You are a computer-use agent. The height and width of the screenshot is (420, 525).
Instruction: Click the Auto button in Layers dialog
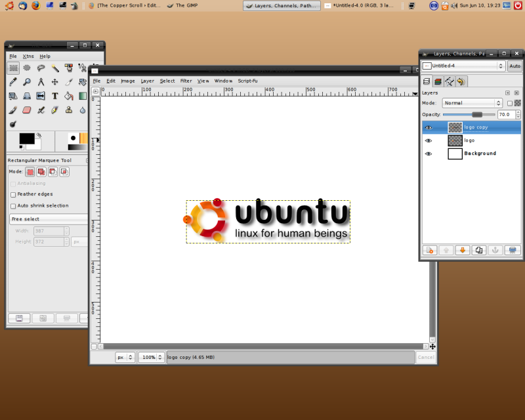pos(514,66)
